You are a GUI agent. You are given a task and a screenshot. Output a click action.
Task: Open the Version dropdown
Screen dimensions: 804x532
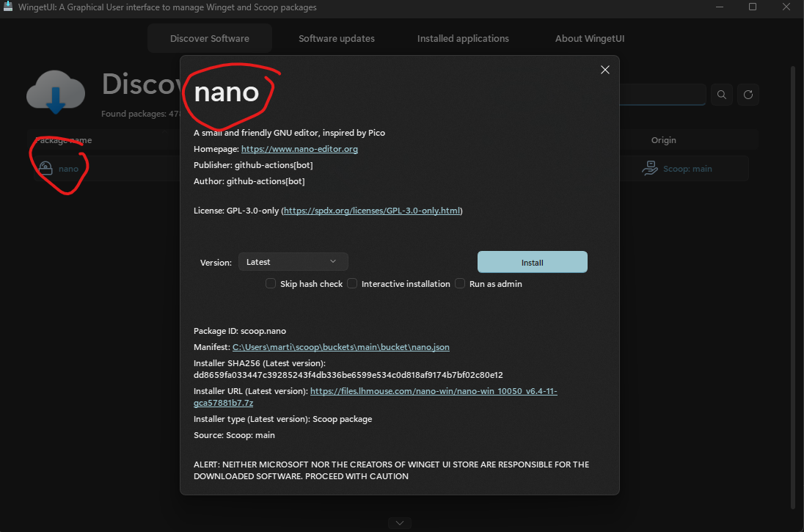point(293,262)
